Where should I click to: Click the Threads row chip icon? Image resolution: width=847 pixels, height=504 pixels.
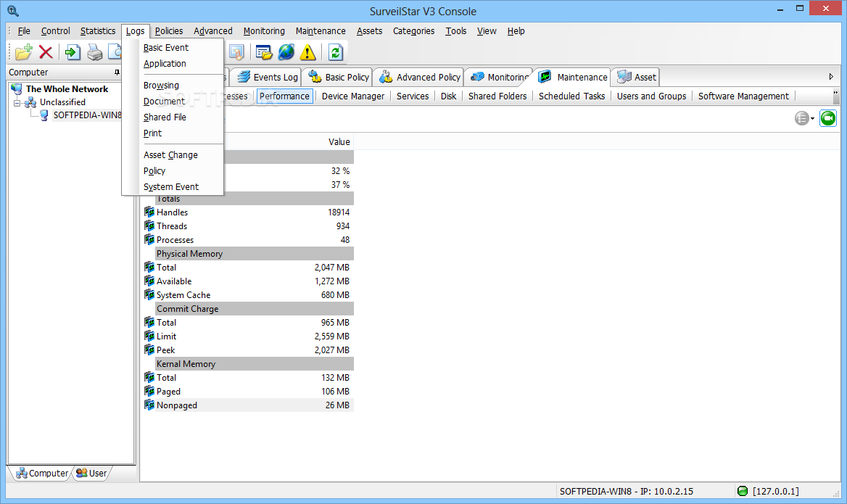coord(149,226)
